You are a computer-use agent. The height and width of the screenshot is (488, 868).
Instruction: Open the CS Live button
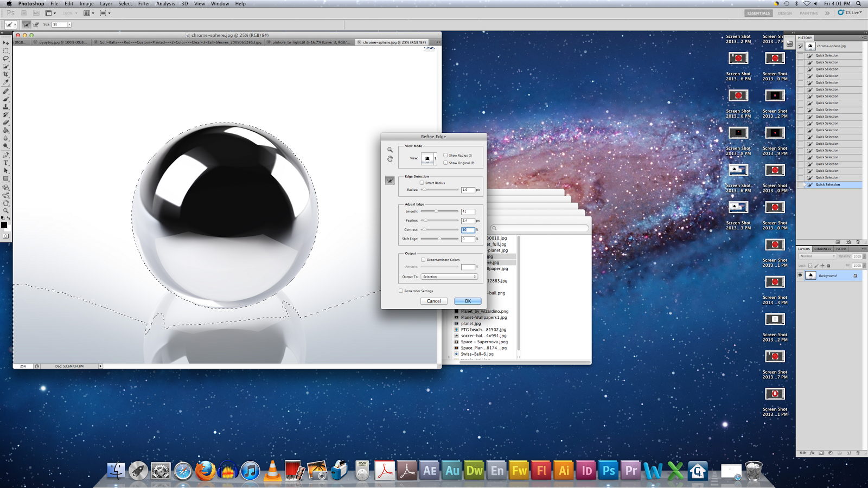(x=850, y=12)
